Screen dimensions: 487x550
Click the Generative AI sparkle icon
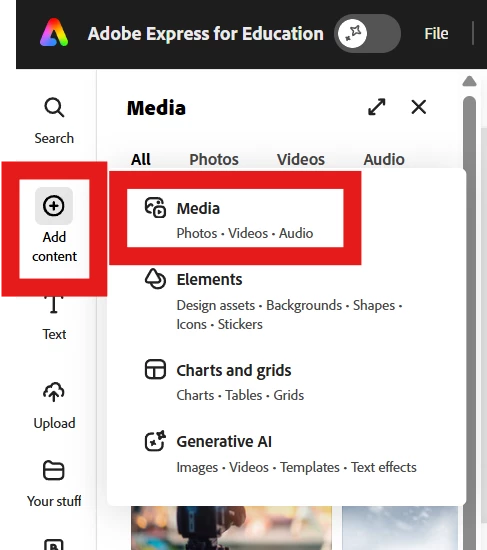155,441
